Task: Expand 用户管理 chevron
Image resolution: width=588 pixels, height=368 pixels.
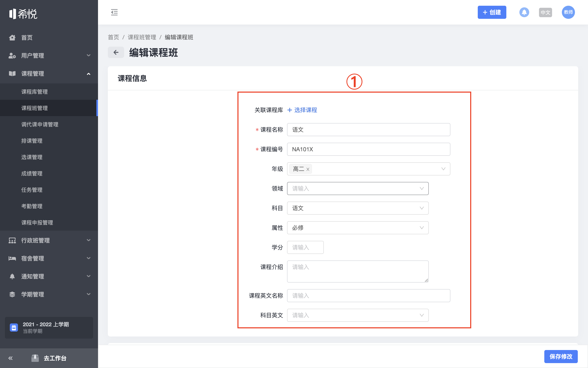Action: pyautogui.click(x=89, y=55)
